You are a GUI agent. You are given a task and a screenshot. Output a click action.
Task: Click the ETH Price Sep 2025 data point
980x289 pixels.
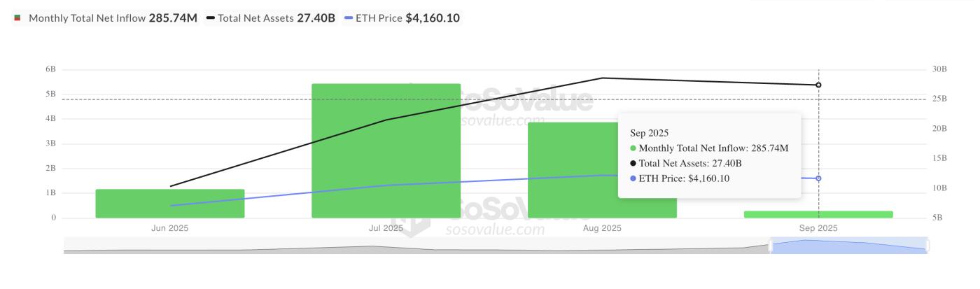click(x=818, y=178)
